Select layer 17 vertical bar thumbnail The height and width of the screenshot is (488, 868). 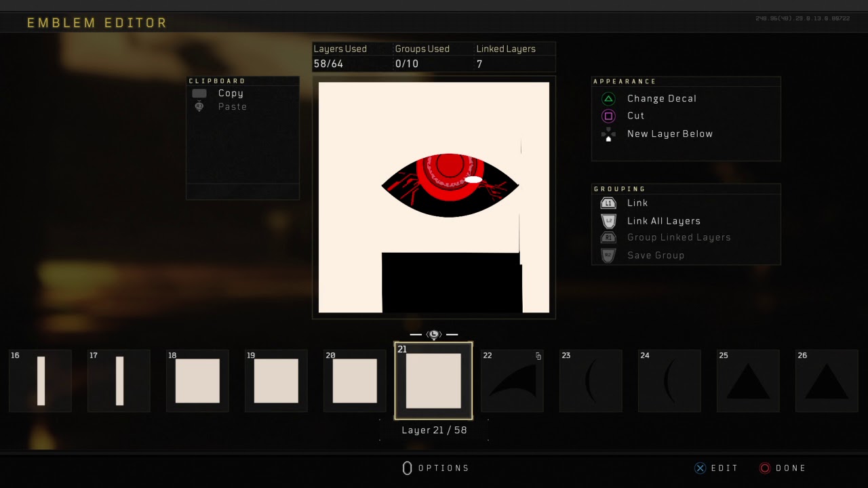point(119,381)
